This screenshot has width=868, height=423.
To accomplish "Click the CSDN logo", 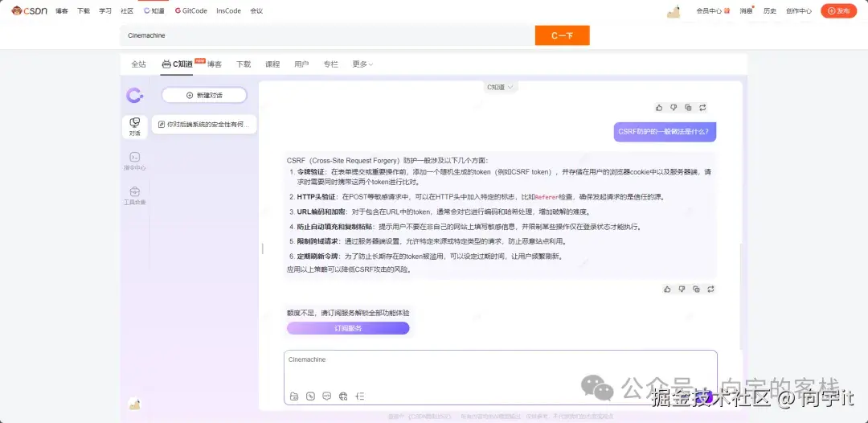I will click(30, 10).
